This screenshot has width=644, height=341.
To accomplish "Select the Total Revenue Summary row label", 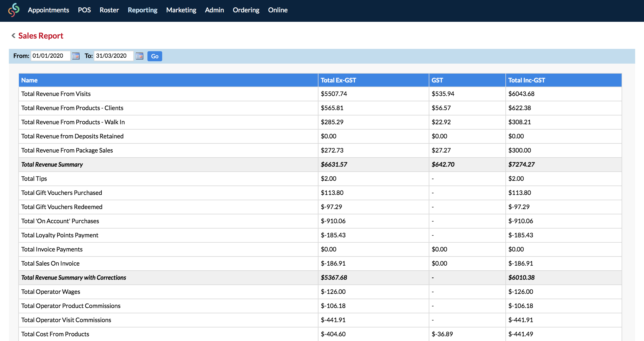I will [x=52, y=165].
